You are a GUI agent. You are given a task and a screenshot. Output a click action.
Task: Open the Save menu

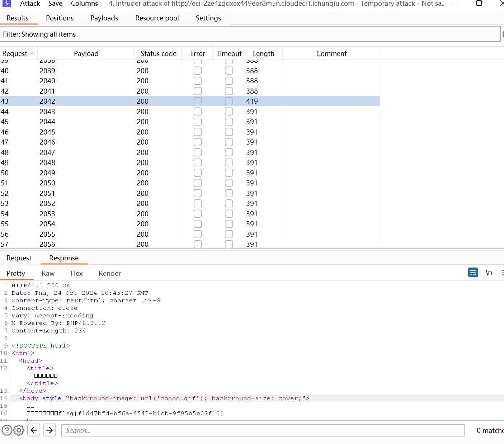55,4
